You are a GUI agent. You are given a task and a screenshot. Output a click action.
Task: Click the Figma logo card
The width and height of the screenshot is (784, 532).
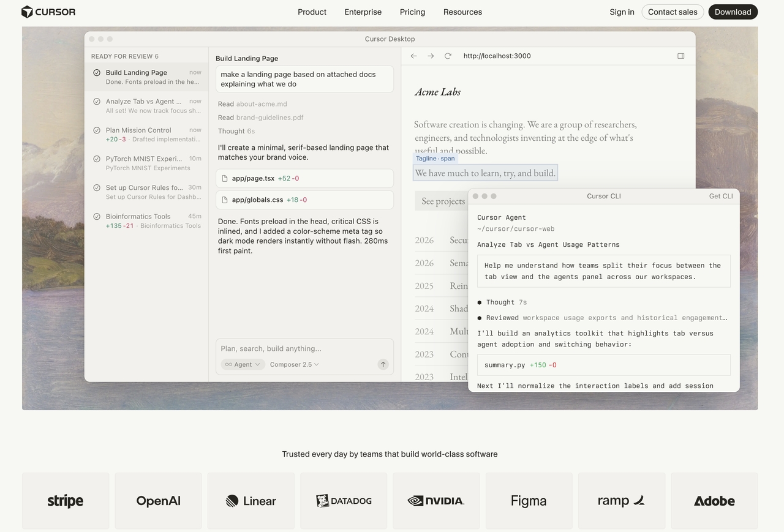tap(529, 501)
